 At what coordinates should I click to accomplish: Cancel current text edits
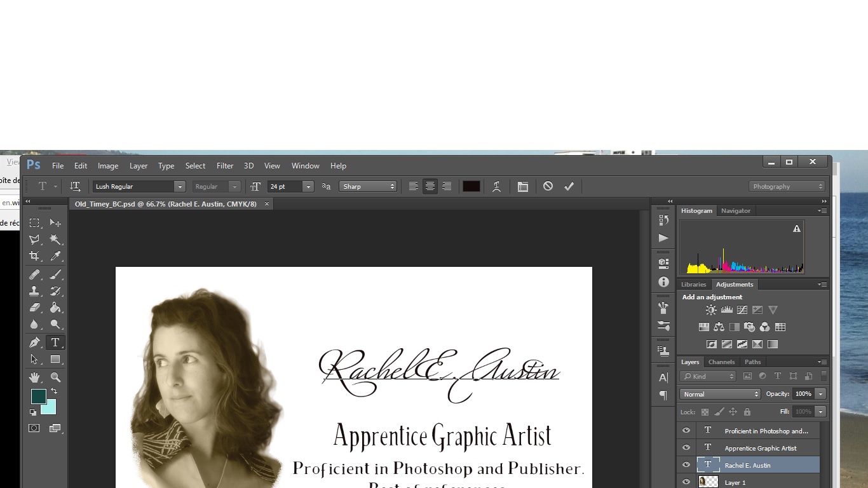(x=548, y=186)
